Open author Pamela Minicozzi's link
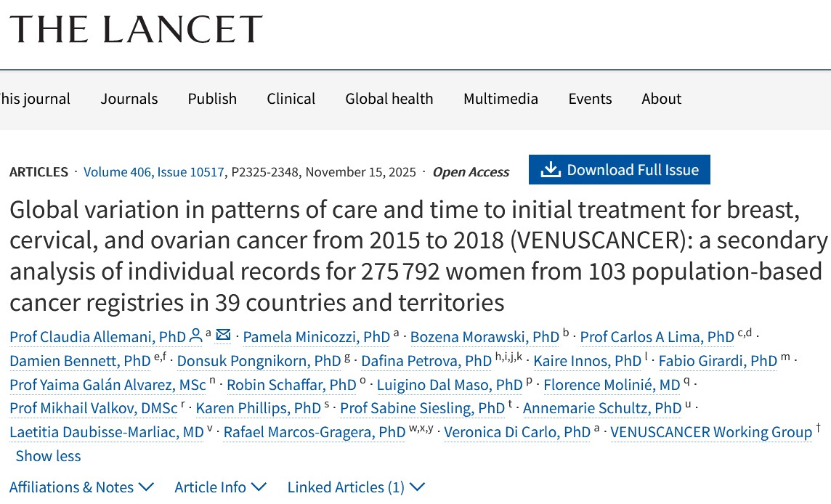The height and width of the screenshot is (504, 831). pyautogui.click(x=317, y=337)
